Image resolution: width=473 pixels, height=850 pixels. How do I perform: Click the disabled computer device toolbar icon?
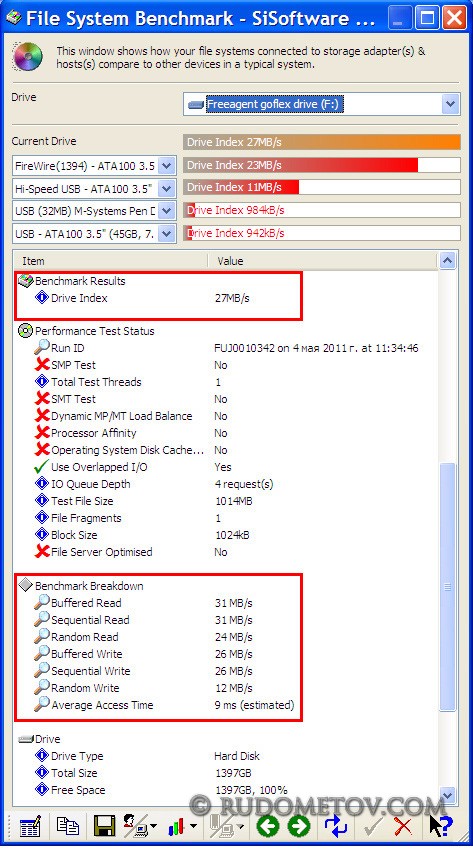tap(222, 826)
